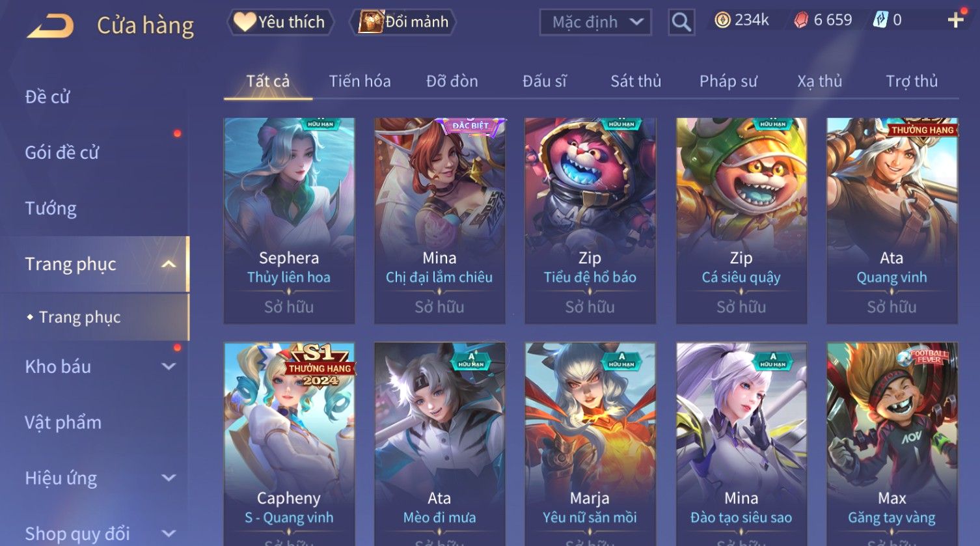Open Gói đề cử sidebar entry
Screen dimensions: 980x546
[x=62, y=153]
